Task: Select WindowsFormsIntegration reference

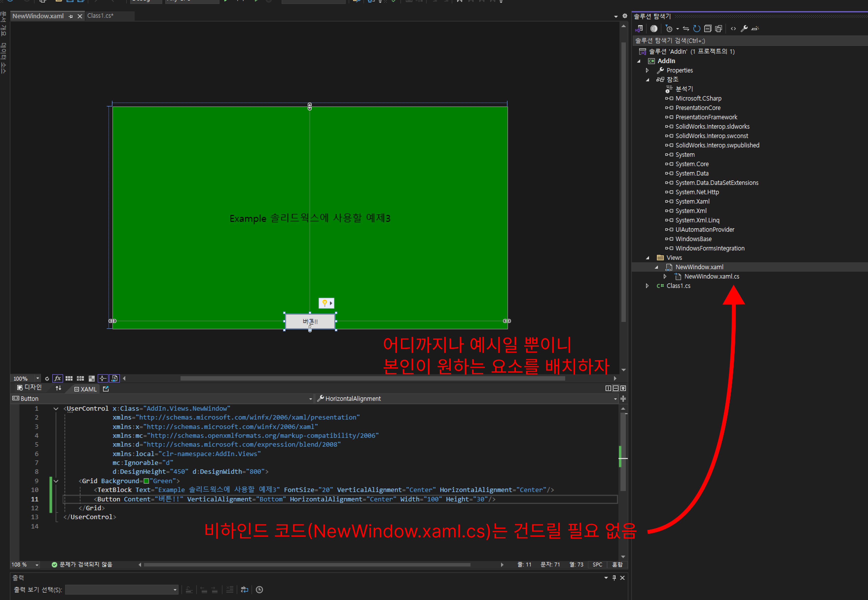Action: tap(710, 248)
